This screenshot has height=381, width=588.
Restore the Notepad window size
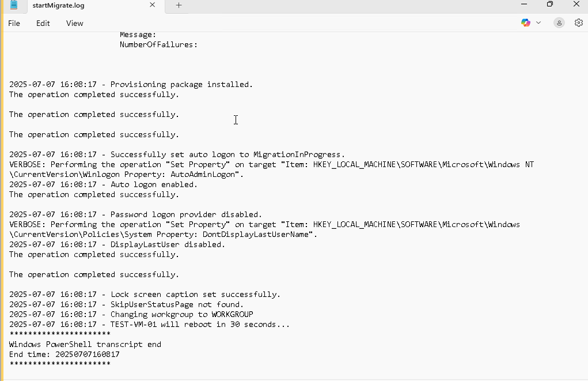[x=549, y=5]
